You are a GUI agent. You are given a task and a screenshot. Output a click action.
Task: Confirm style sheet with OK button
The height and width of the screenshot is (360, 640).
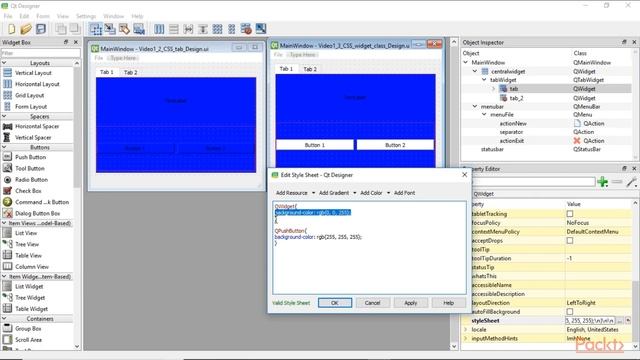pyautogui.click(x=335, y=303)
